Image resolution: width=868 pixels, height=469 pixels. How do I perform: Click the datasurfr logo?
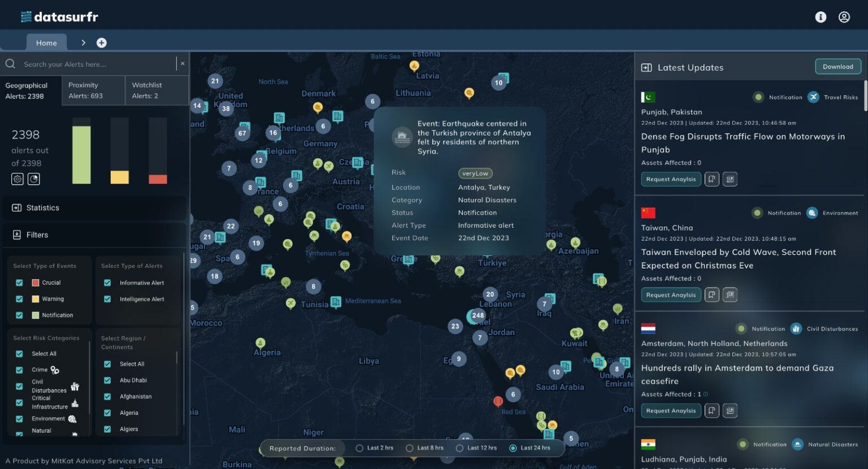59,17
